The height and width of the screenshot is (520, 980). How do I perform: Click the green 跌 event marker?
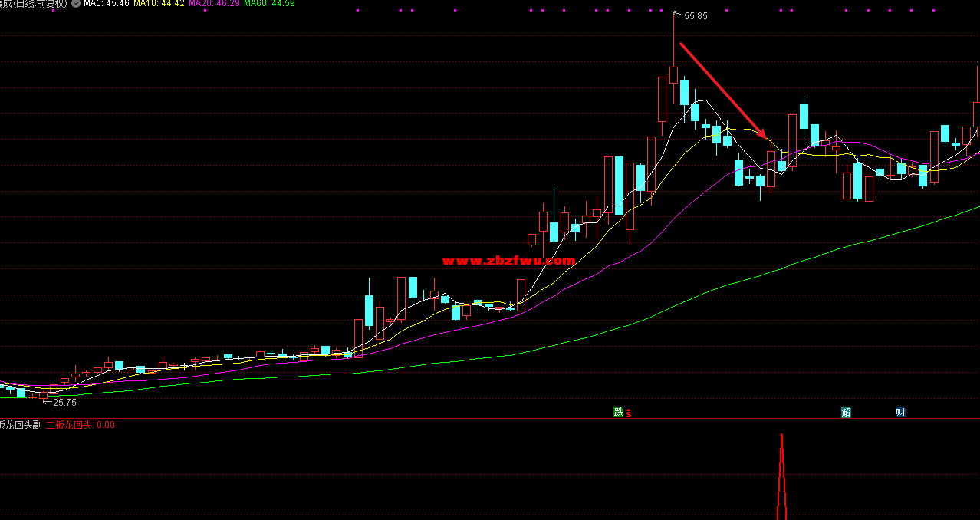pos(618,413)
